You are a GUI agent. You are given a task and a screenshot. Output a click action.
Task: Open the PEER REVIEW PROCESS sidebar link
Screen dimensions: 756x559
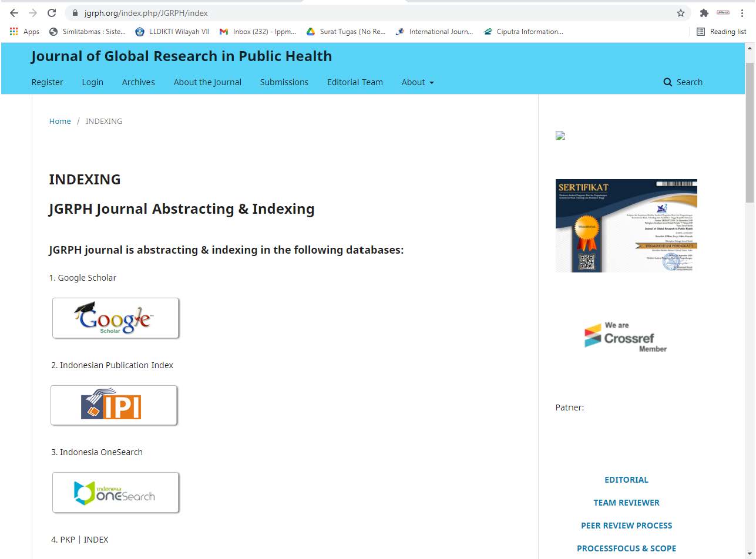click(x=626, y=526)
